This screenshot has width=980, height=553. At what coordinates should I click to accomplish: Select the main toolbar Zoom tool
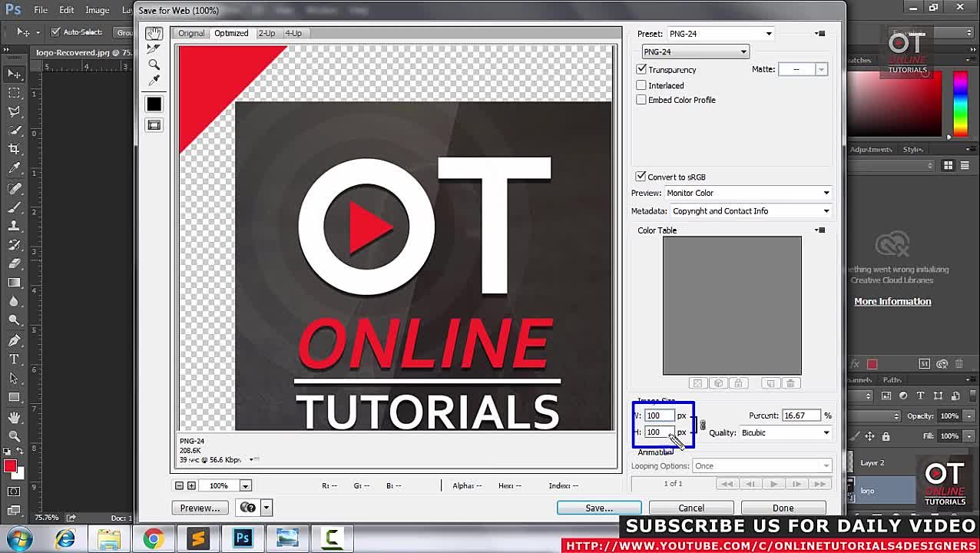(15, 435)
